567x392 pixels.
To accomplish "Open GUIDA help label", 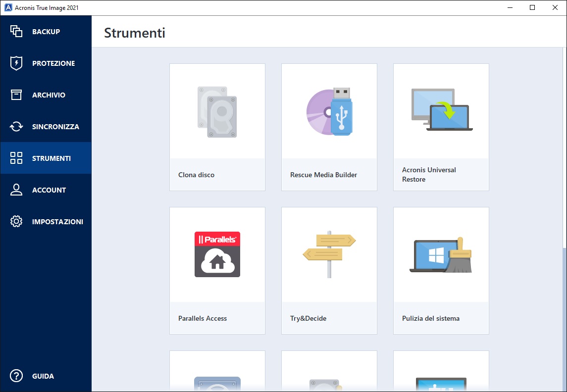I will pyautogui.click(x=43, y=376).
